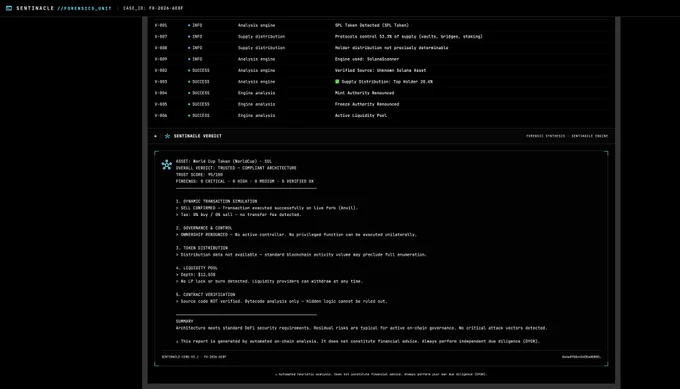Click '3. TOKEN DISTRIBUTION' heading

(x=202, y=248)
